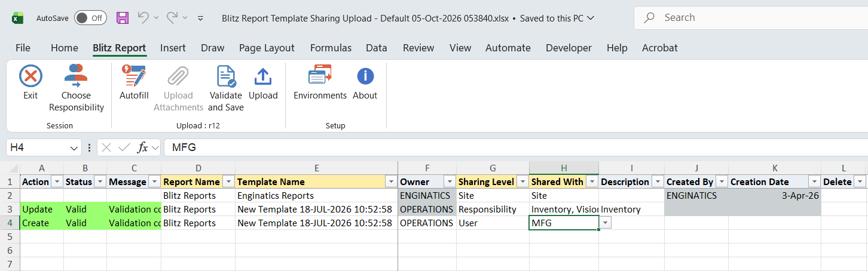Select the 'Update' cell in Action column

click(42, 210)
